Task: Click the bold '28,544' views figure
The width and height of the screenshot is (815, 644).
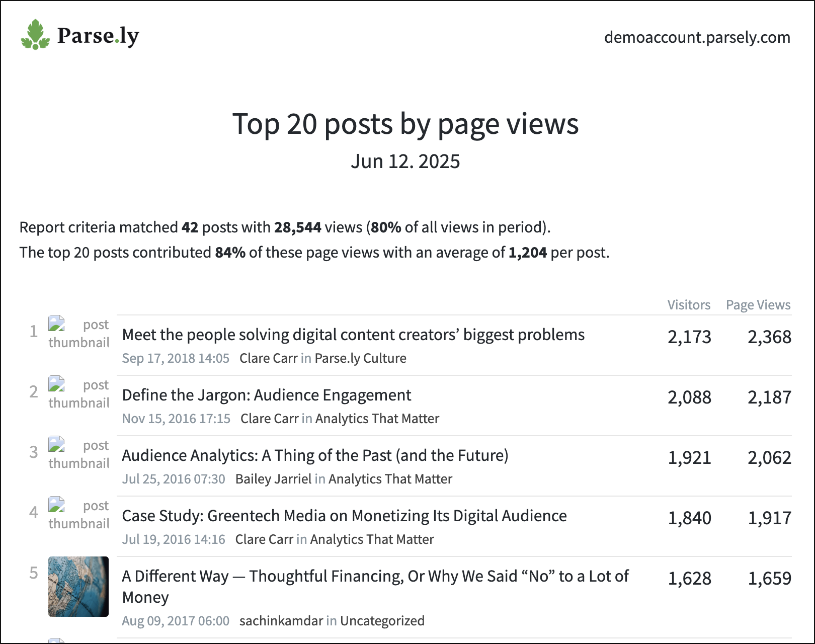Action: point(297,227)
